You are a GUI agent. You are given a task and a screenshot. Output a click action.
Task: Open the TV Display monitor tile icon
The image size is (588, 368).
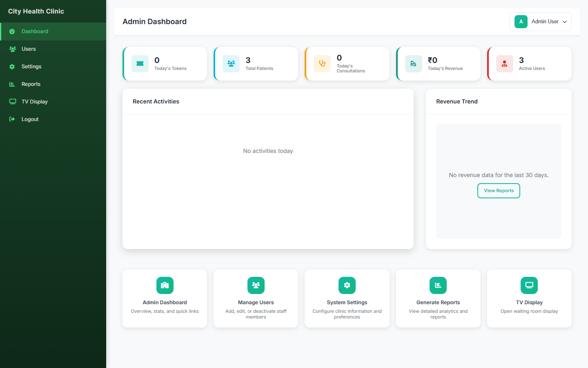pos(529,285)
